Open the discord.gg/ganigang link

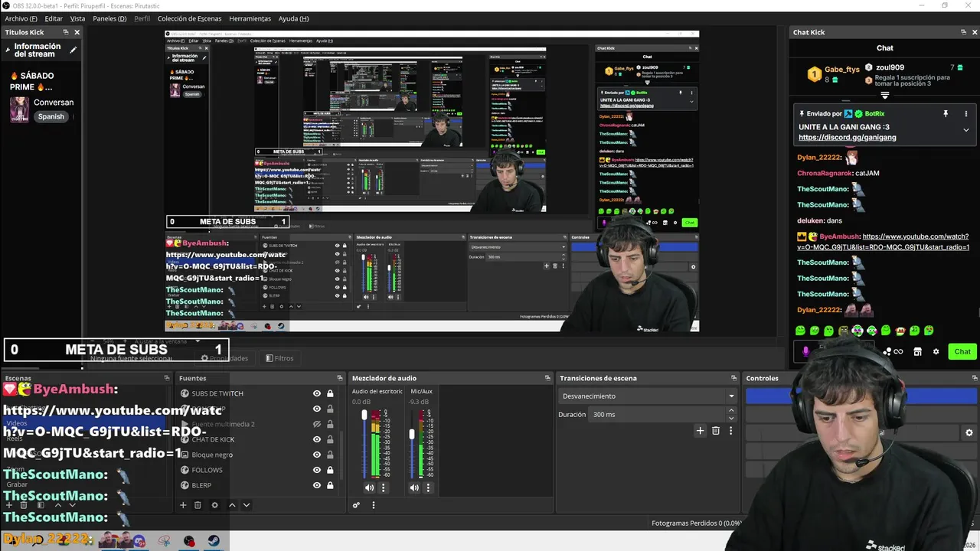847,138
